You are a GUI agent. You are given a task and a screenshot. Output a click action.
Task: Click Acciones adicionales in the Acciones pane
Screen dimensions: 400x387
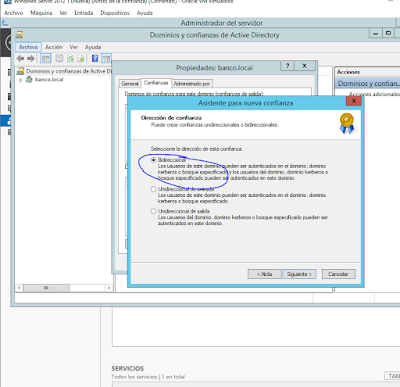[374, 94]
